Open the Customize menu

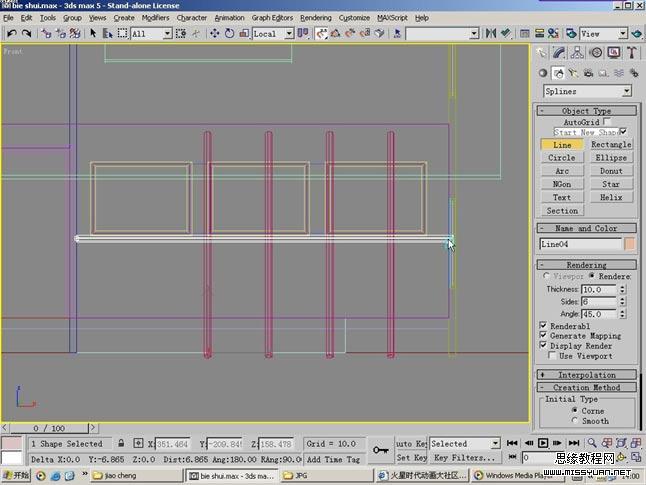(354, 18)
